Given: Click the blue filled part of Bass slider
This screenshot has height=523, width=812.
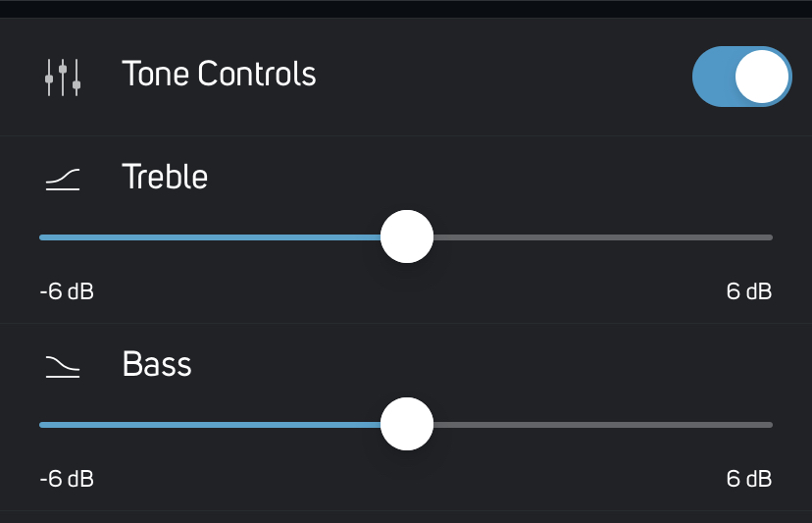Looking at the screenshot, I should (x=210, y=425).
